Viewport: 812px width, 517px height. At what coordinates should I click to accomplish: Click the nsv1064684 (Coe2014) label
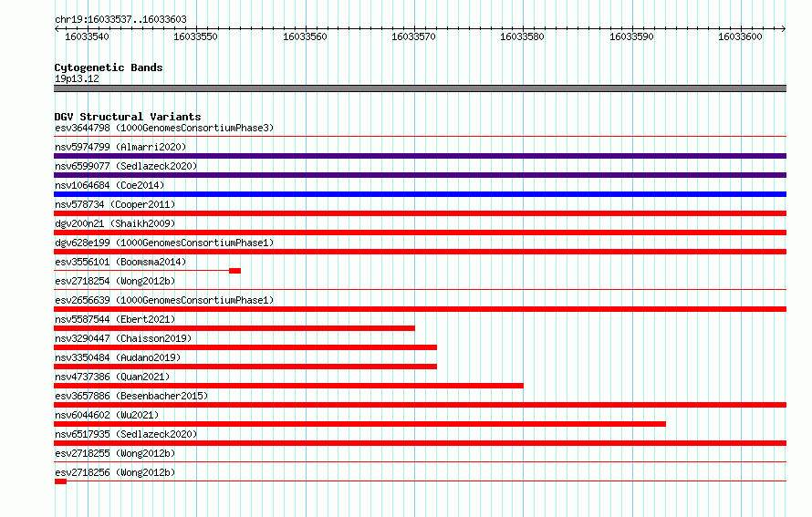109,185
